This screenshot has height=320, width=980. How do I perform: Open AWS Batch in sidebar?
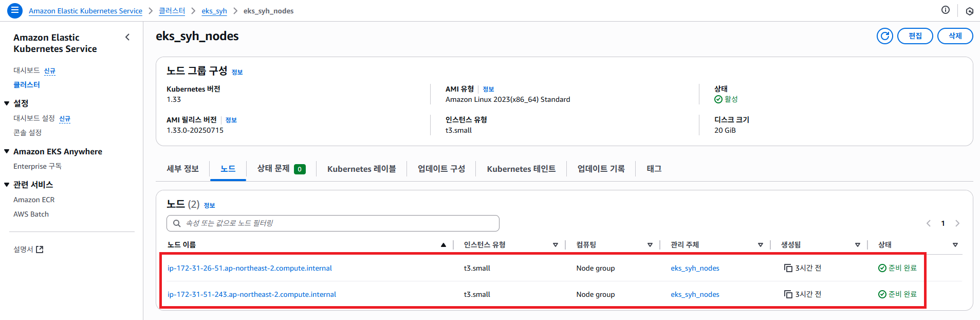[x=31, y=214]
